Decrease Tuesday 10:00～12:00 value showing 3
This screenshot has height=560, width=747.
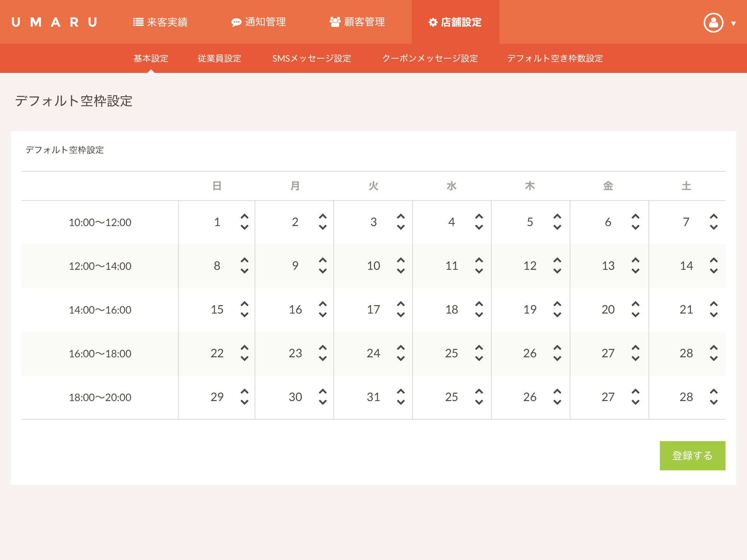pos(401,227)
